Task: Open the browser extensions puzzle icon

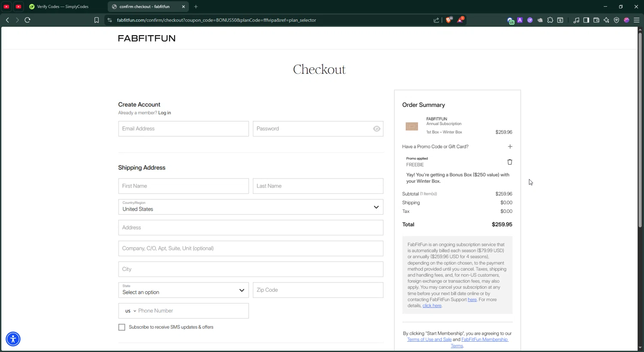Action: 550,20
